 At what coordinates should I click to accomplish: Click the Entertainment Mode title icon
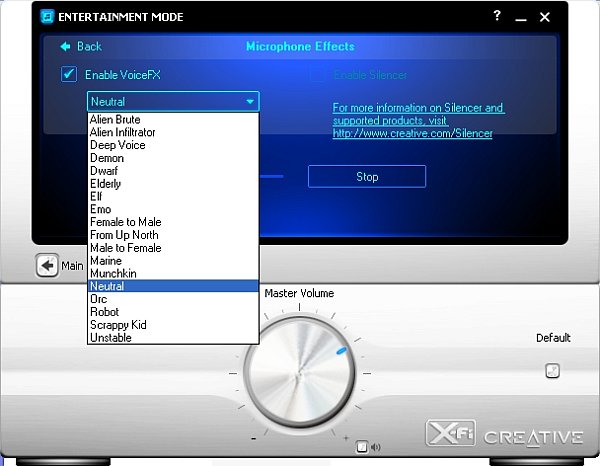point(47,16)
